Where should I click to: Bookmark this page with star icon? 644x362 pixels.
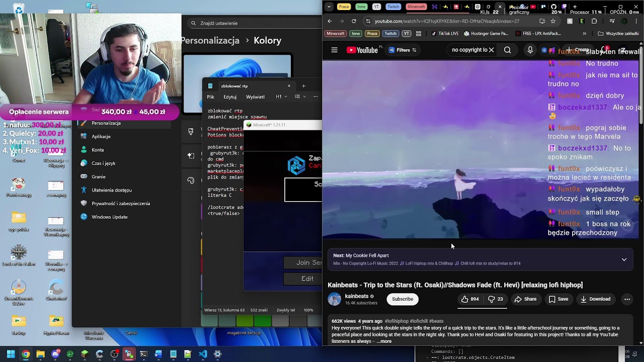click(553, 21)
